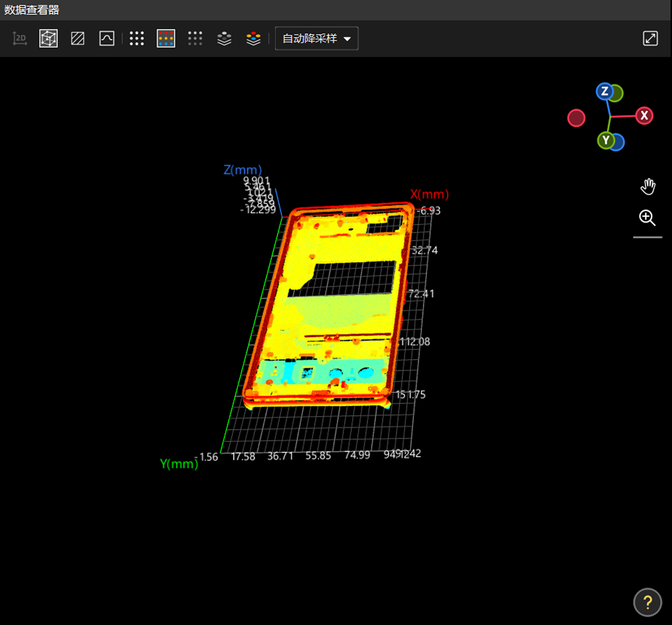Open the profile curve view icon
Screen dimensions: 672x625
click(x=107, y=38)
